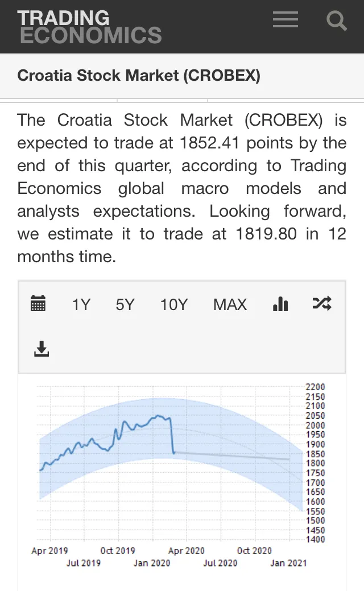
Task: Show the 10Y history range
Action: pos(173,305)
